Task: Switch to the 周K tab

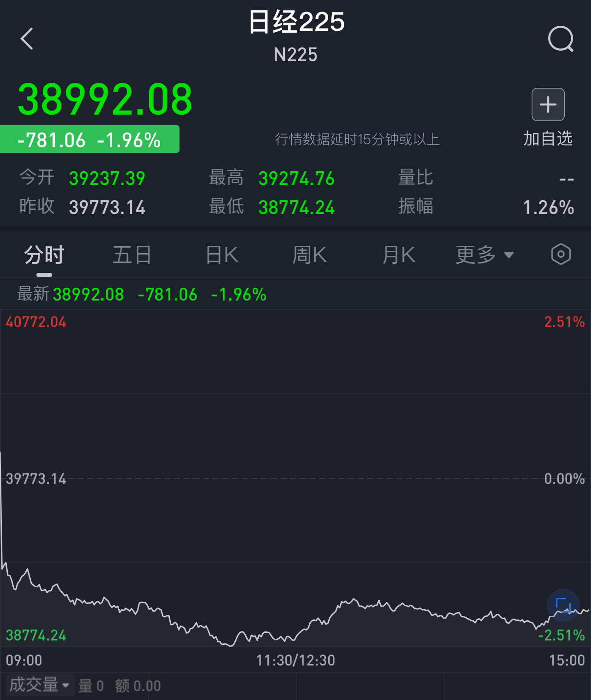Action: pos(310,255)
